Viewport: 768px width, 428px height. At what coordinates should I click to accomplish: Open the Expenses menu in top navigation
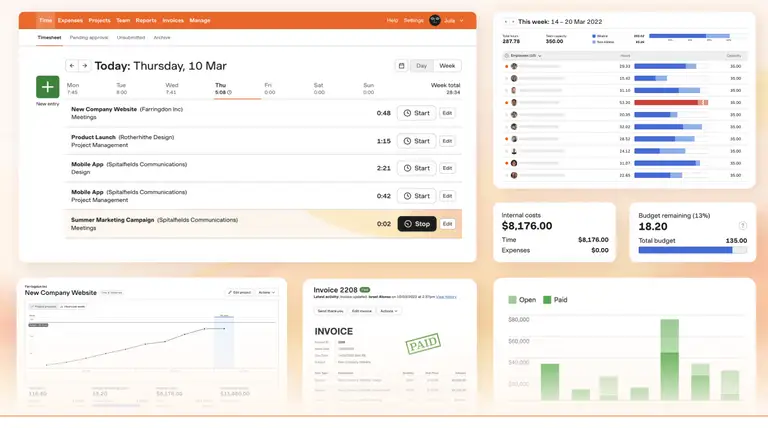pyautogui.click(x=70, y=20)
